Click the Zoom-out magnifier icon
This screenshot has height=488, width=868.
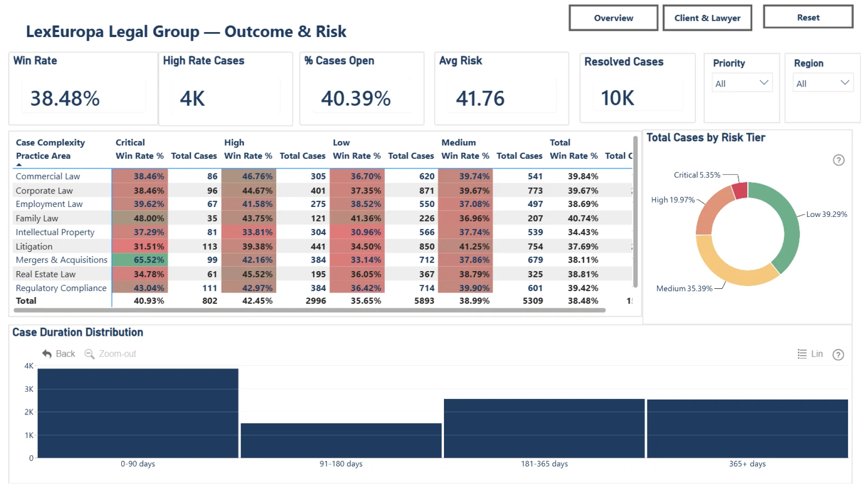click(90, 354)
